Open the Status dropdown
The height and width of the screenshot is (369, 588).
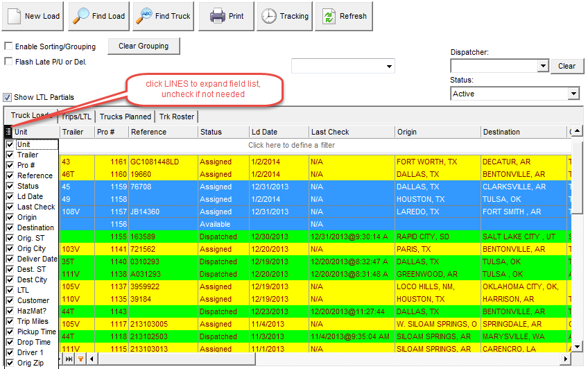coord(573,94)
